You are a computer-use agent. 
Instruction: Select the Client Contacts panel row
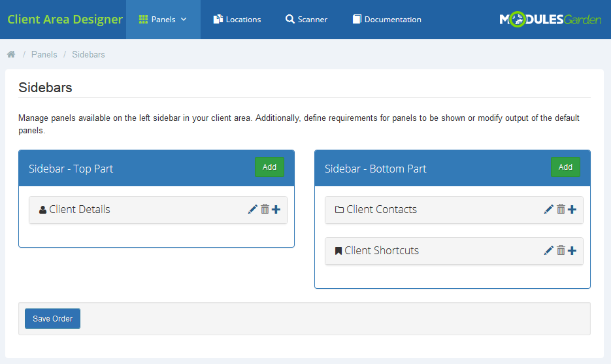click(454, 210)
